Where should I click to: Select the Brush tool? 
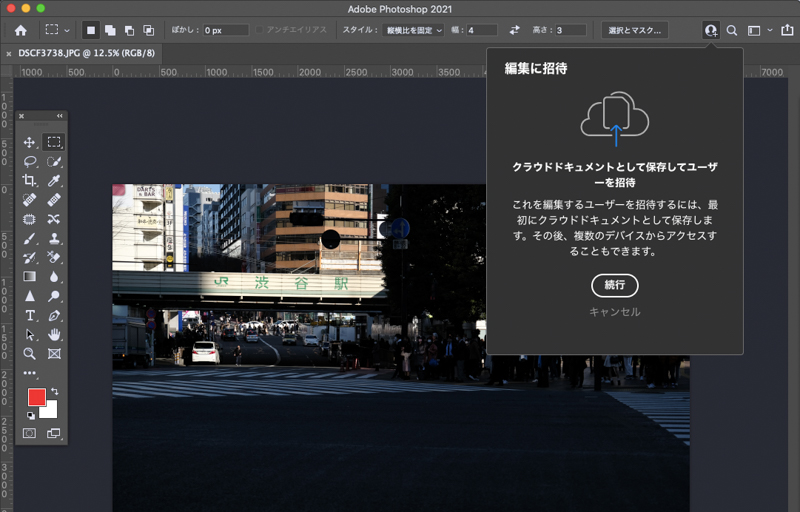pos(30,239)
